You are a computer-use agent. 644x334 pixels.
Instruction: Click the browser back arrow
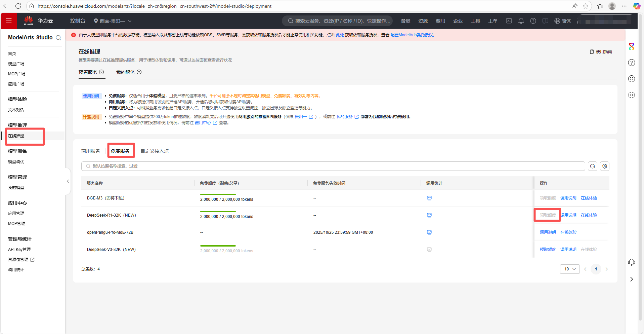coord(6,6)
